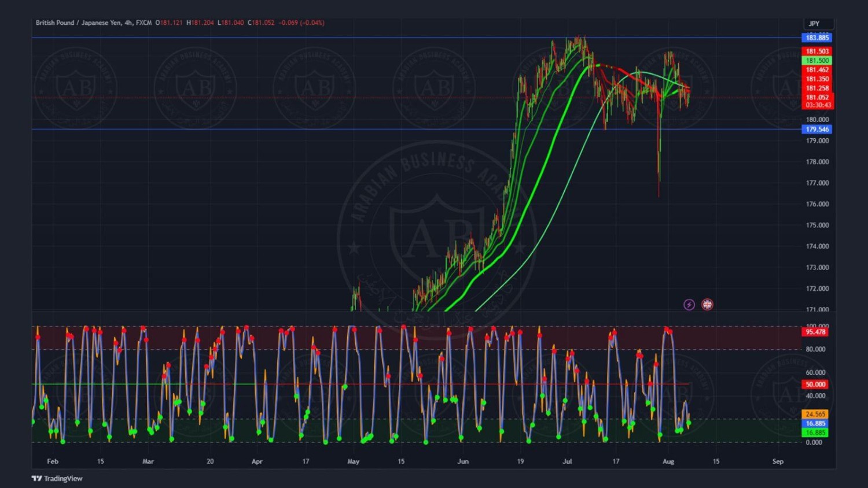Click the UK flag economic event icon
868x488 pixels.
pos(707,305)
